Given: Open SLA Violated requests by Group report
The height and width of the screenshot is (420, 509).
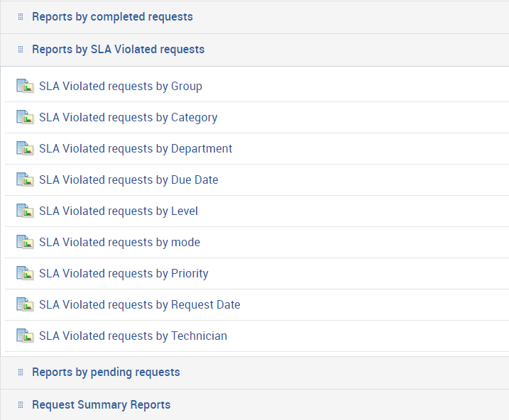Looking at the screenshot, I should 121,87.
